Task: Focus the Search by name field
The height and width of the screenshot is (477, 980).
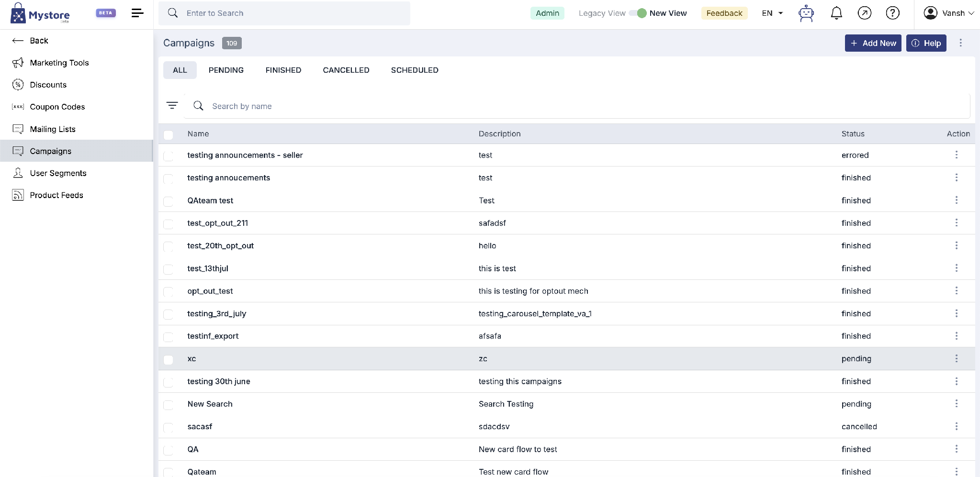Action: [577, 106]
